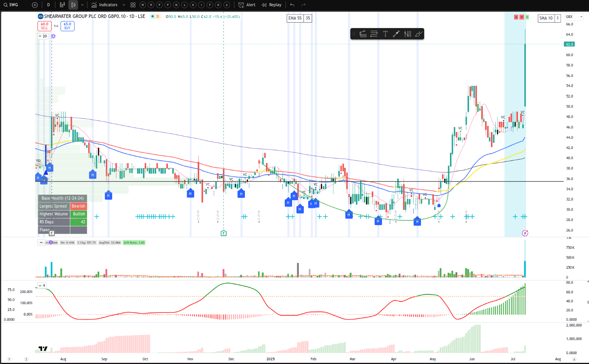Click the Shearwater Group symbol title
The width and height of the screenshot is (589, 364).
tap(95, 16)
